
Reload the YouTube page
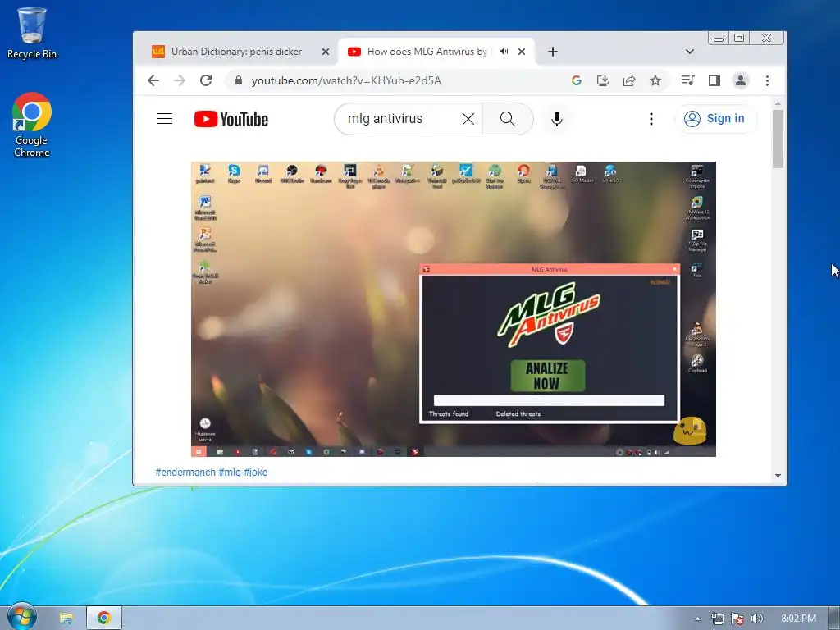[x=206, y=80]
